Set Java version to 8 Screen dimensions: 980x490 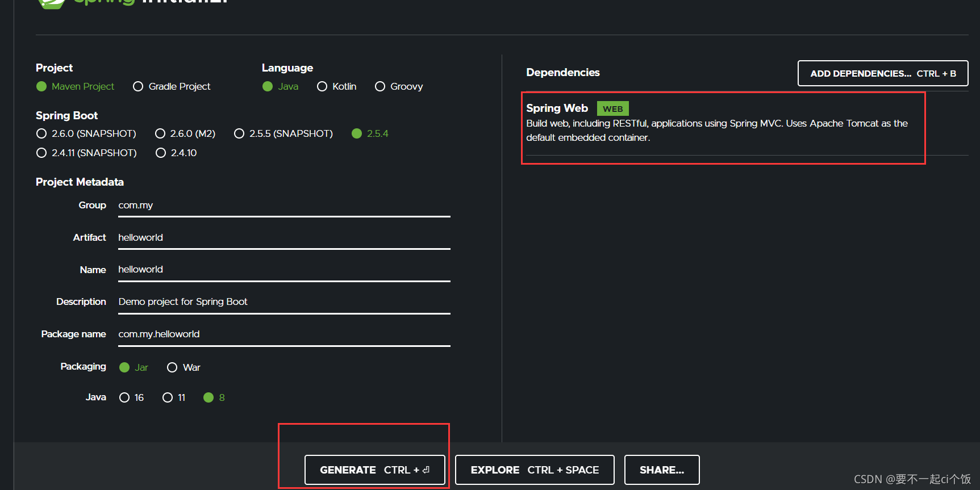214,397
